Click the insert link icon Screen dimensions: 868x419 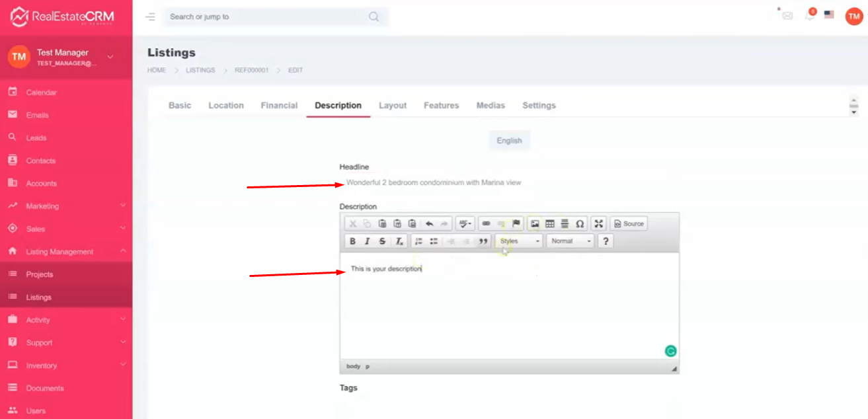click(486, 224)
